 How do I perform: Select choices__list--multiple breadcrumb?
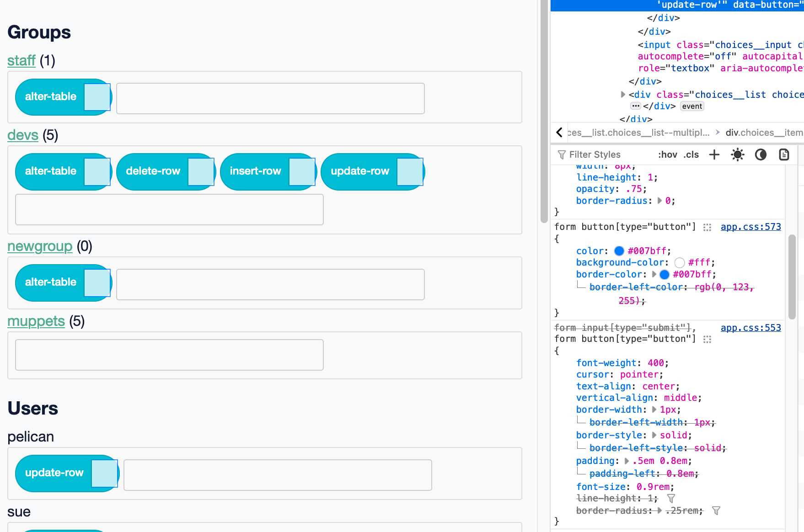(638, 133)
